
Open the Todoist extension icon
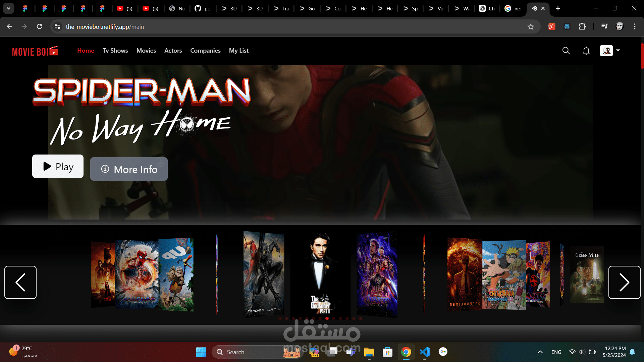[x=552, y=26]
